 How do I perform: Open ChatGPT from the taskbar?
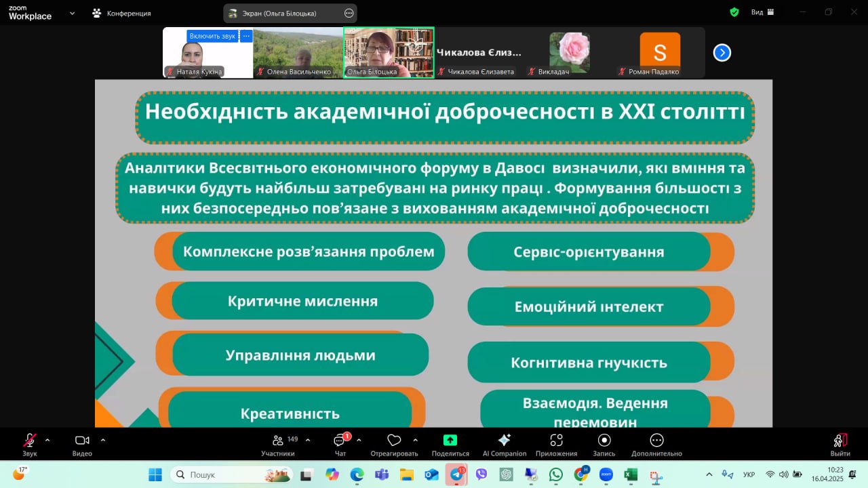click(506, 474)
